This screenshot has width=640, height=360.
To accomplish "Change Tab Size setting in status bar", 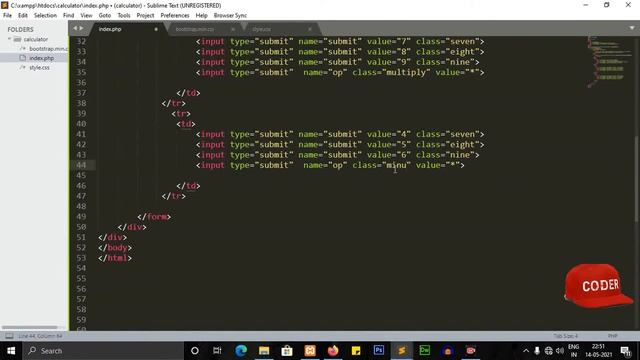I will [566, 336].
